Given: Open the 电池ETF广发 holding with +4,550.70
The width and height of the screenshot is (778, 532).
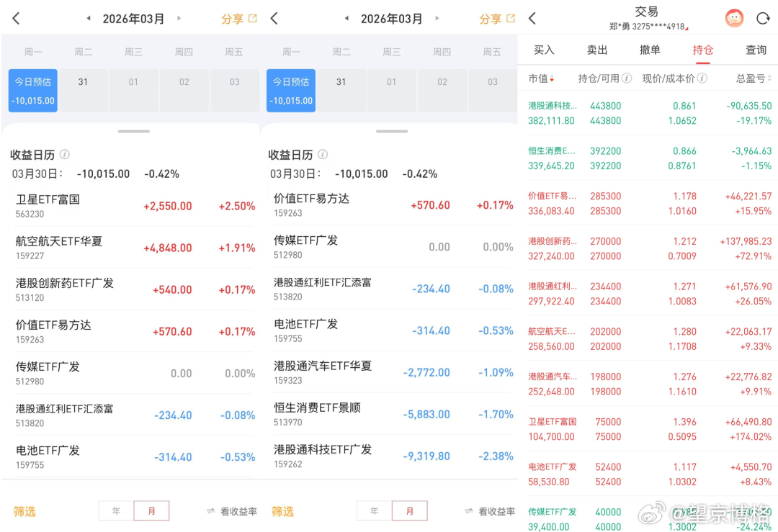Looking at the screenshot, I should click(x=650, y=474).
